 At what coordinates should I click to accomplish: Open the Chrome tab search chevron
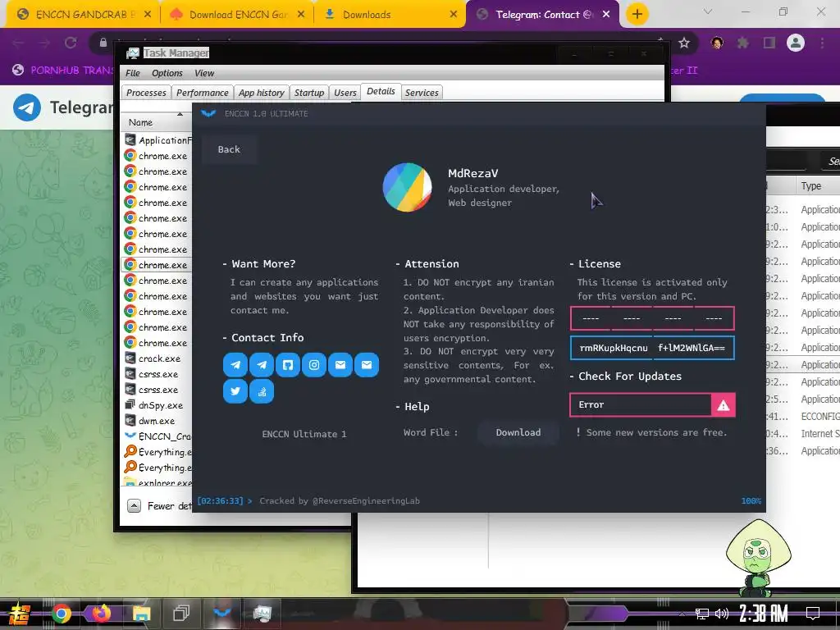point(708,11)
